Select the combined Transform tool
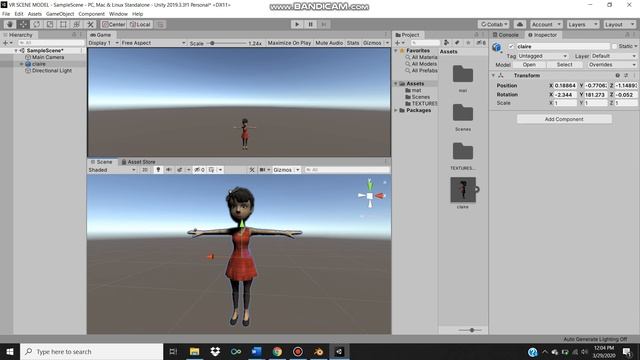This screenshot has height=360, width=640. (77, 24)
